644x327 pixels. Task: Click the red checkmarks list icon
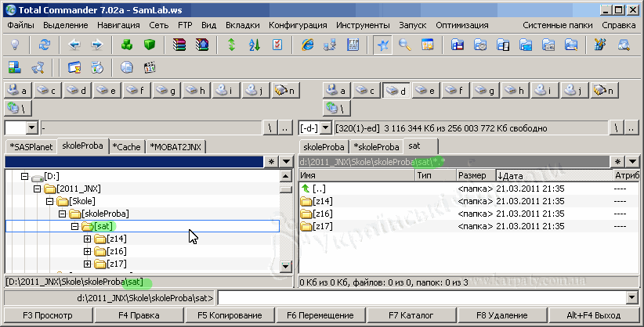pyautogui.click(x=277, y=45)
